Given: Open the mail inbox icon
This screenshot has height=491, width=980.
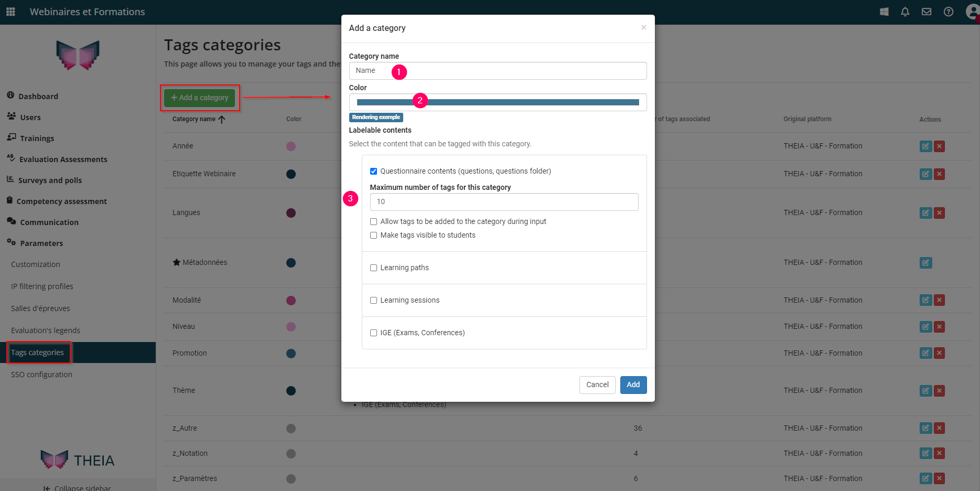Looking at the screenshot, I should click(927, 12).
